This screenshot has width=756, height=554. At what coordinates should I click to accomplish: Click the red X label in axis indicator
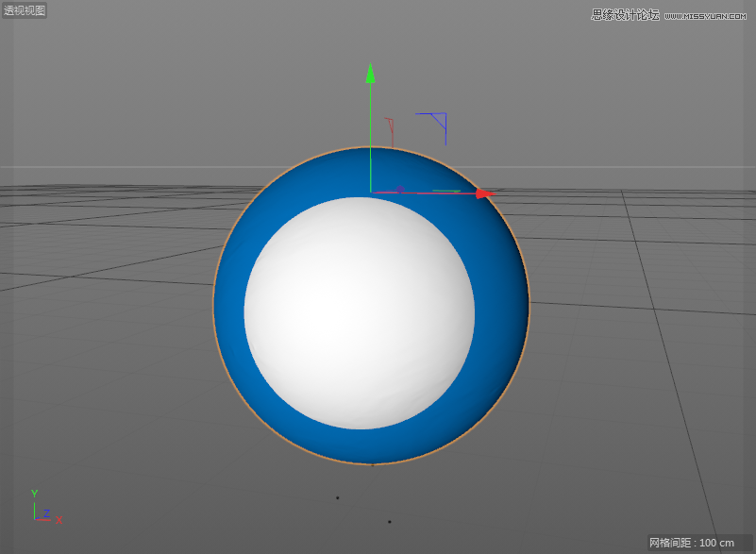[x=59, y=520]
